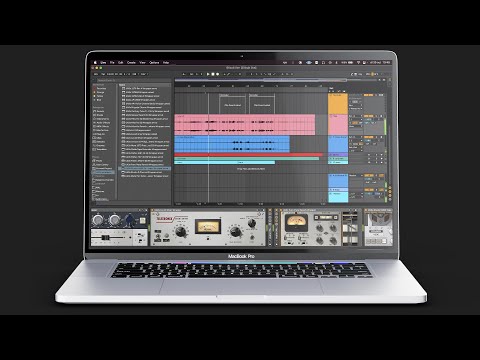Start playback with the Play button

coord(208,74)
